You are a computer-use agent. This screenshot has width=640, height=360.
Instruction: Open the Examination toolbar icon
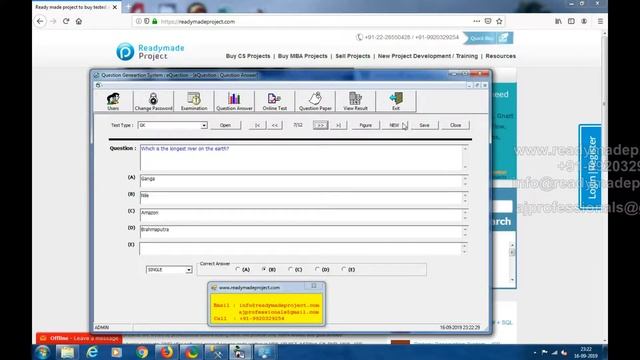coord(194,101)
